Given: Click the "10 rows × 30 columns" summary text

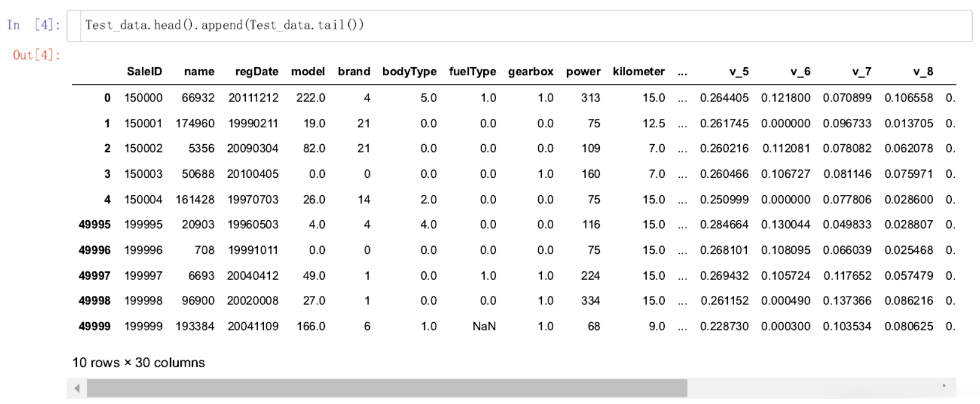Looking at the screenshot, I should (139, 362).
